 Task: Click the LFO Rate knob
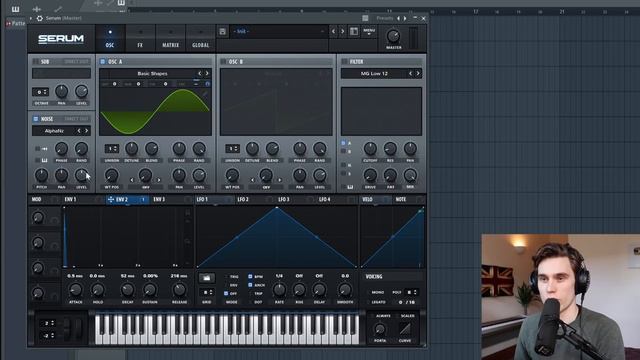click(x=279, y=290)
